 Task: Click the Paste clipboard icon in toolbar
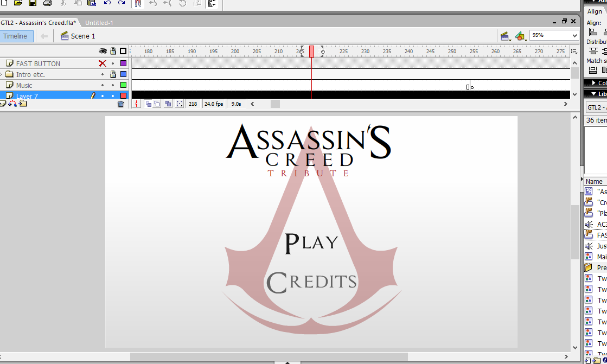(92, 3)
